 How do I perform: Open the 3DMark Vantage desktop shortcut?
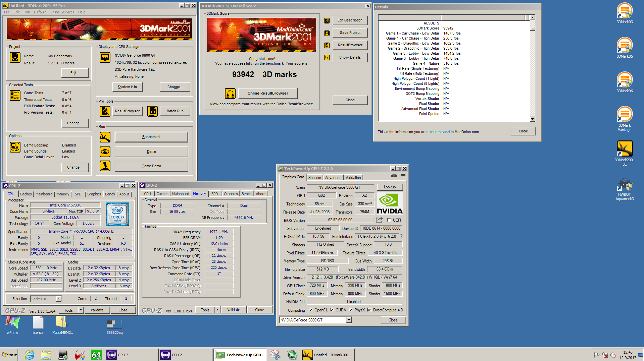coord(624,119)
